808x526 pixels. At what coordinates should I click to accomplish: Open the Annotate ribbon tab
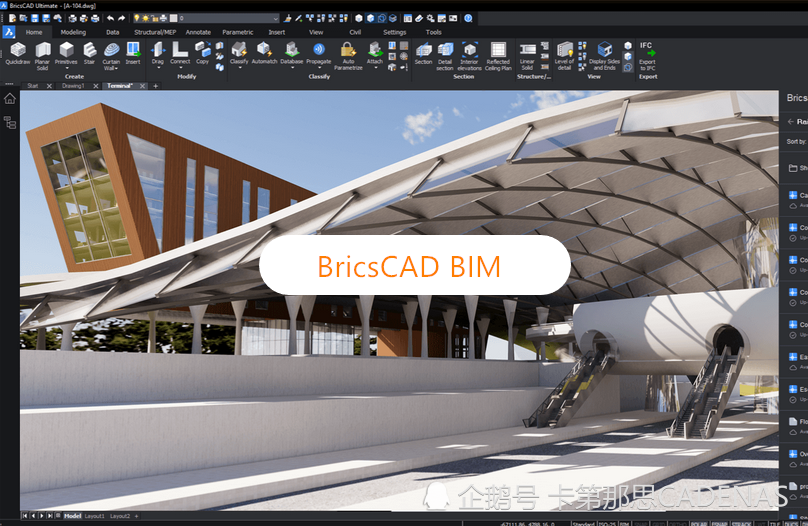(x=198, y=32)
